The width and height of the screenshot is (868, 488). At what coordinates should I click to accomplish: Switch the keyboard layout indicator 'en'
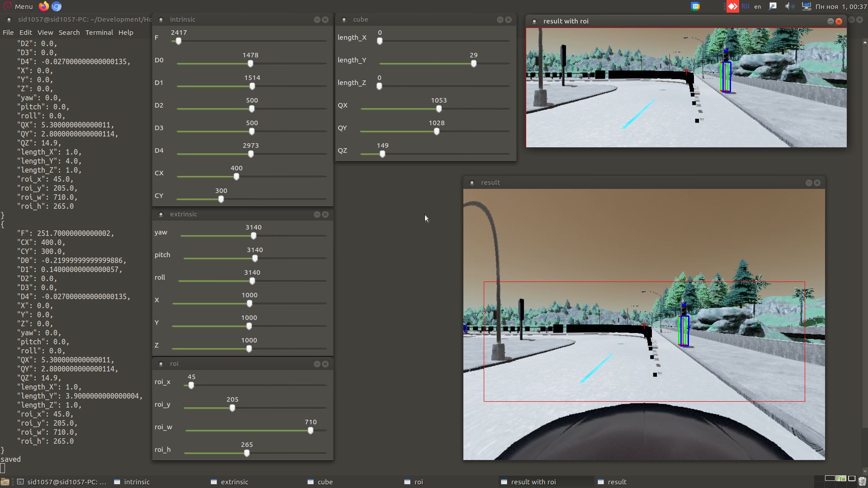[758, 6]
